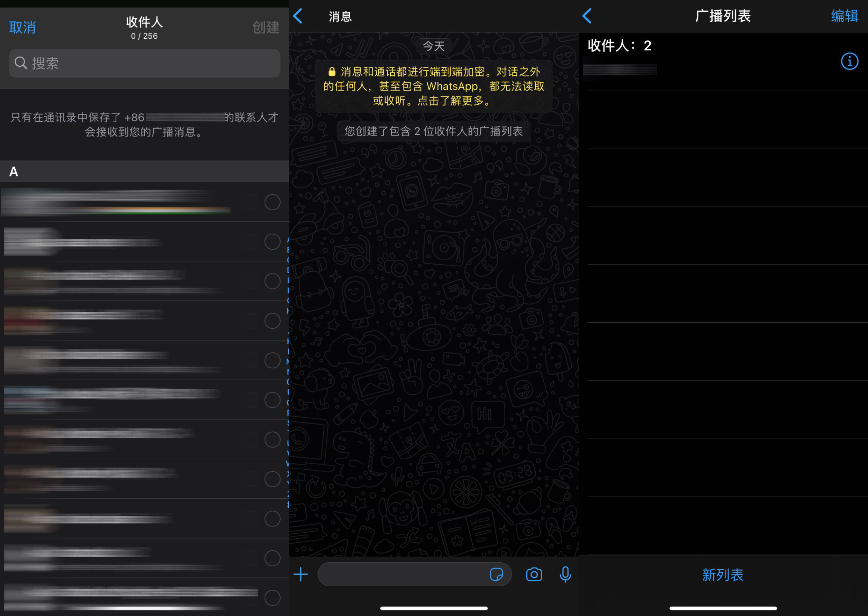The image size is (868, 616).
Task: Tap 创建 to create the broadcast list
Action: tap(266, 27)
